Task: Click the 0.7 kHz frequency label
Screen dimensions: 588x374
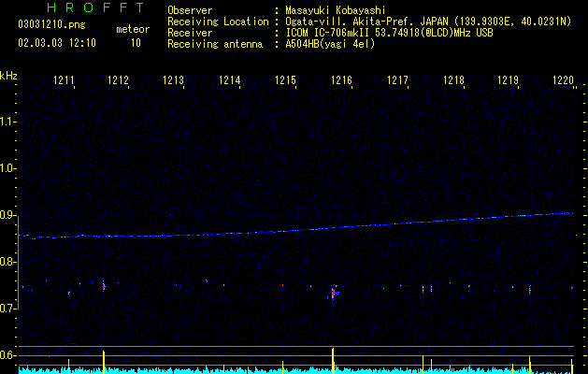Action: click(7, 309)
